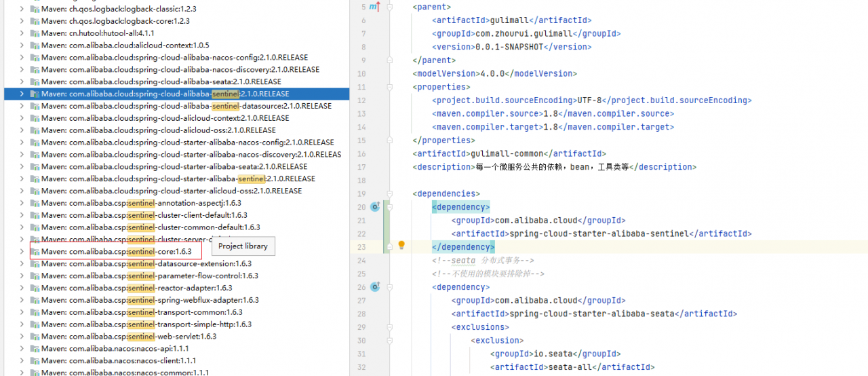Expand the sentinel-datasource-extension:1.6.3 node
The height and width of the screenshot is (376, 868).
pos(22,263)
